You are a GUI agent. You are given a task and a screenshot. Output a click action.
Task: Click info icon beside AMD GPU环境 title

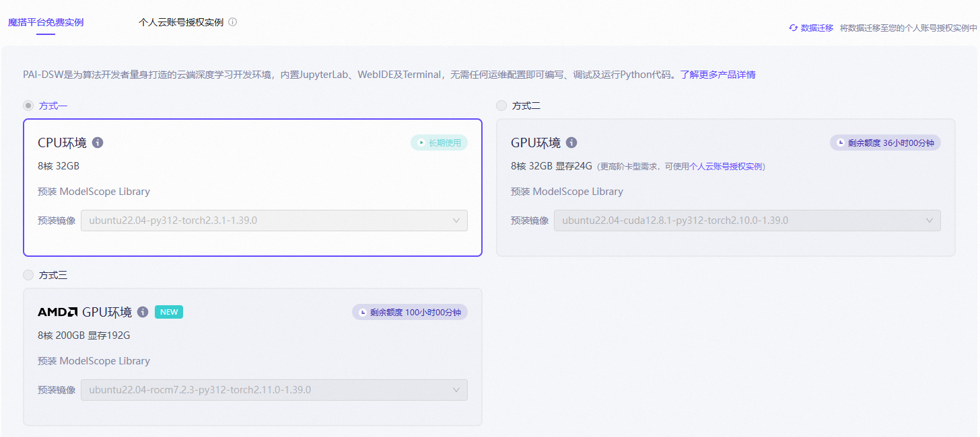coord(143,312)
